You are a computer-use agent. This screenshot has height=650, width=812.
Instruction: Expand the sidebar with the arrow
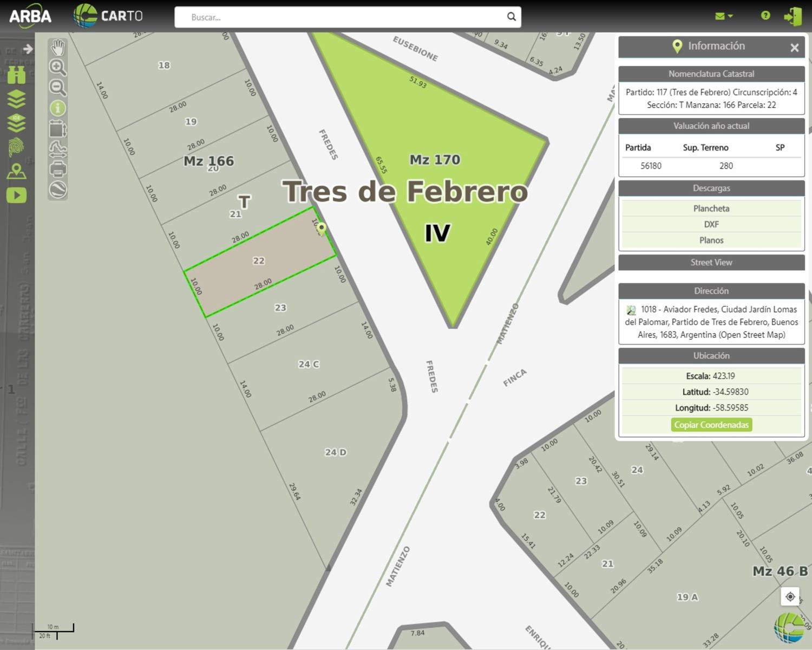[x=28, y=49]
